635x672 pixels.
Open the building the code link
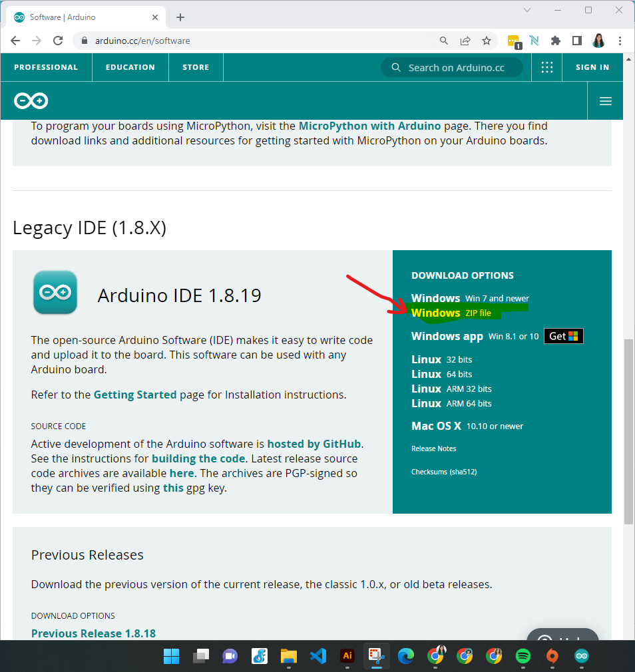point(198,458)
